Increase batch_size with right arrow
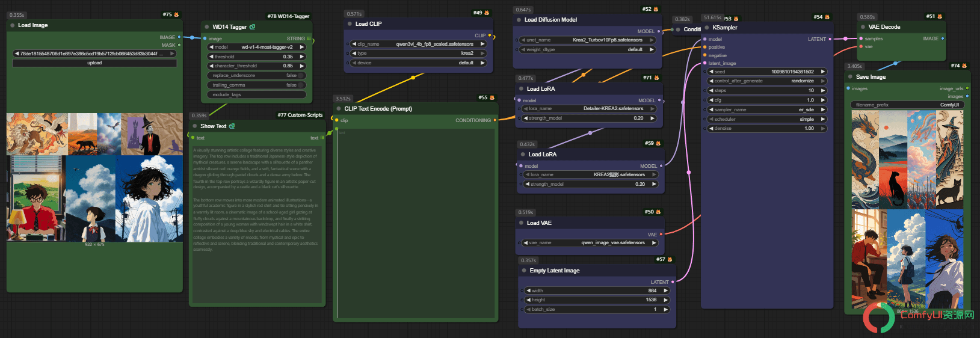The width and height of the screenshot is (980, 338). coord(665,309)
